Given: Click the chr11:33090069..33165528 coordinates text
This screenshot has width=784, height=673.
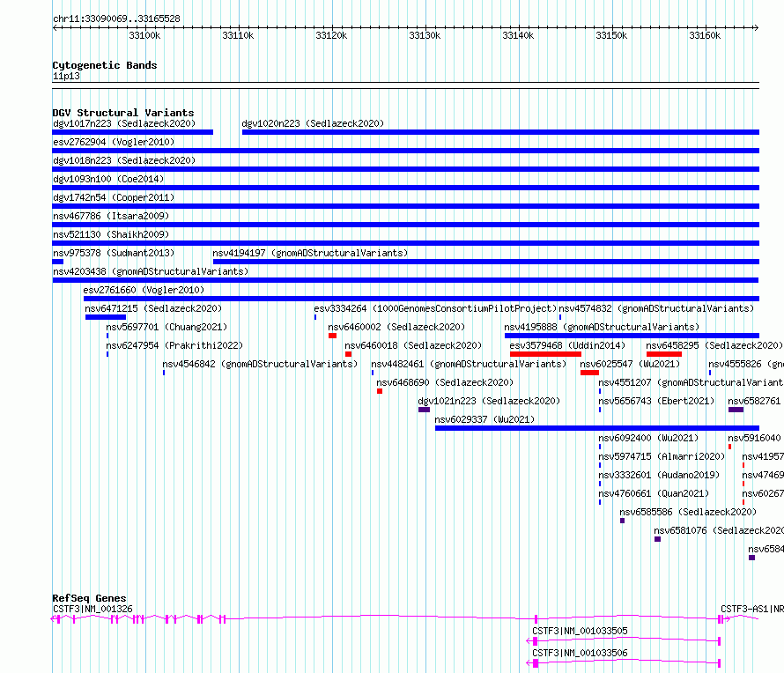Looking at the screenshot, I should [116, 18].
